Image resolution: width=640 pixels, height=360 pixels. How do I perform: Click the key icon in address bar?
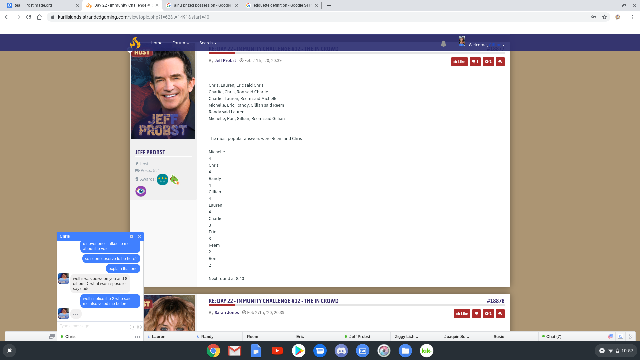pos(593,17)
